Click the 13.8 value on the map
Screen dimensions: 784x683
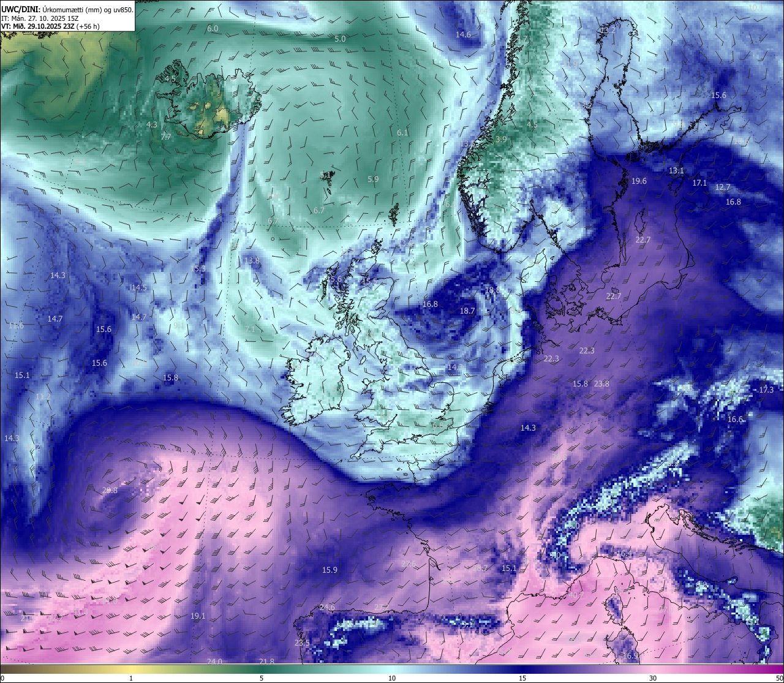tap(252, 260)
